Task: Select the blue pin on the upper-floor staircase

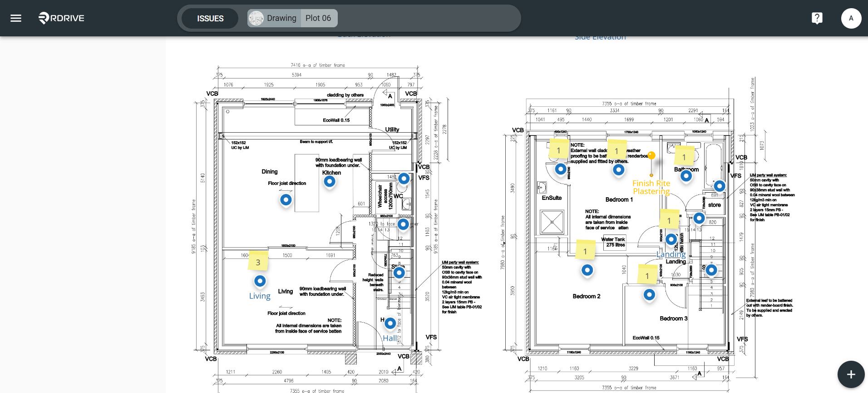Action: coord(711,270)
